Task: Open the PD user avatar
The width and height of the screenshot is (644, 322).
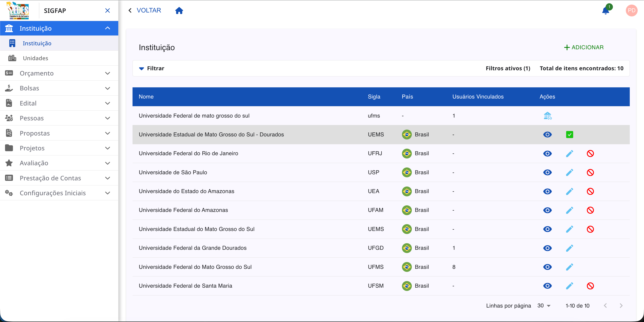Action: (631, 11)
